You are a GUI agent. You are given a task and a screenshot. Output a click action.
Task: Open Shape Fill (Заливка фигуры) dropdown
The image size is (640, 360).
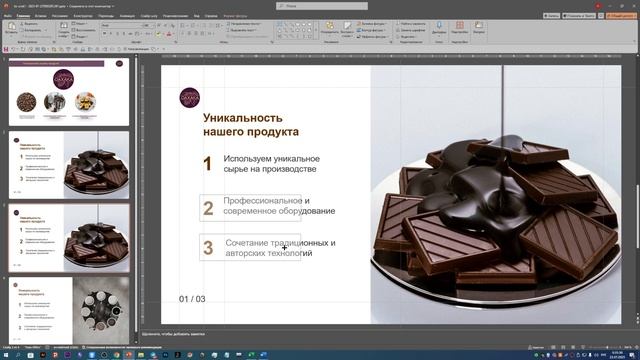coord(372,24)
